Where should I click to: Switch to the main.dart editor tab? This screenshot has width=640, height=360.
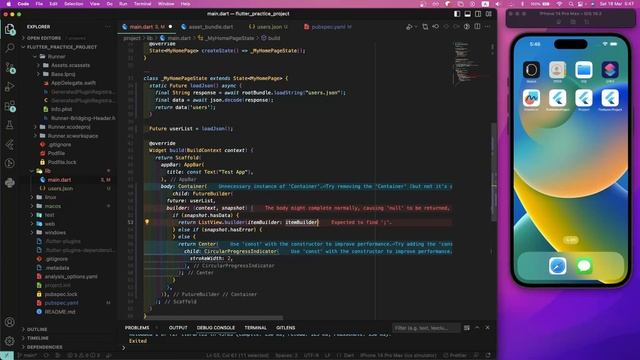click(147, 27)
